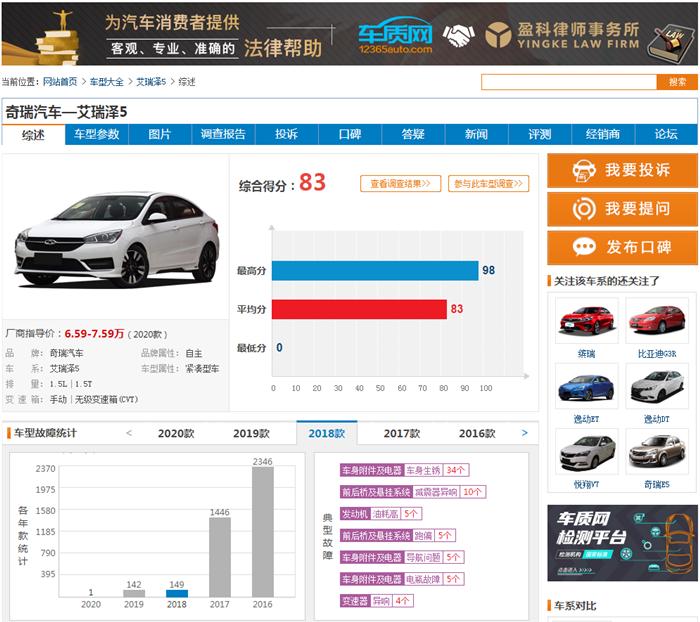Screen dimensions: 700x622
Task: Click the white 艾瑞泽5 car photo
Action: pos(117,239)
